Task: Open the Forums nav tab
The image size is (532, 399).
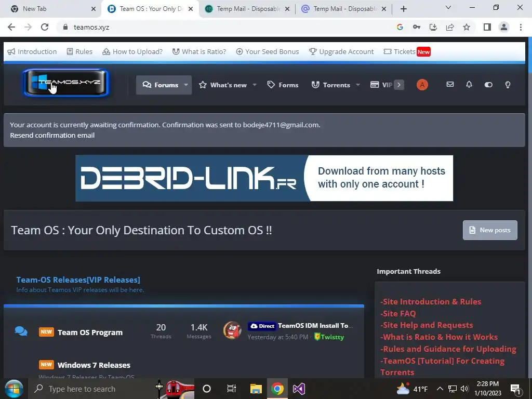Action: 161,85
